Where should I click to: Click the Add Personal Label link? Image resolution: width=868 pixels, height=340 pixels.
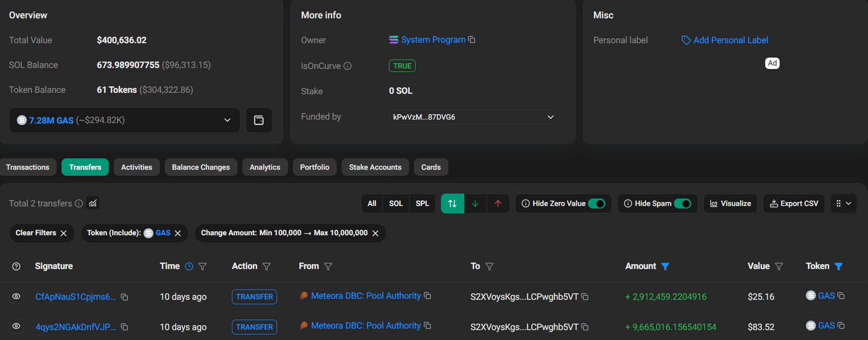click(x=730, y=40)
